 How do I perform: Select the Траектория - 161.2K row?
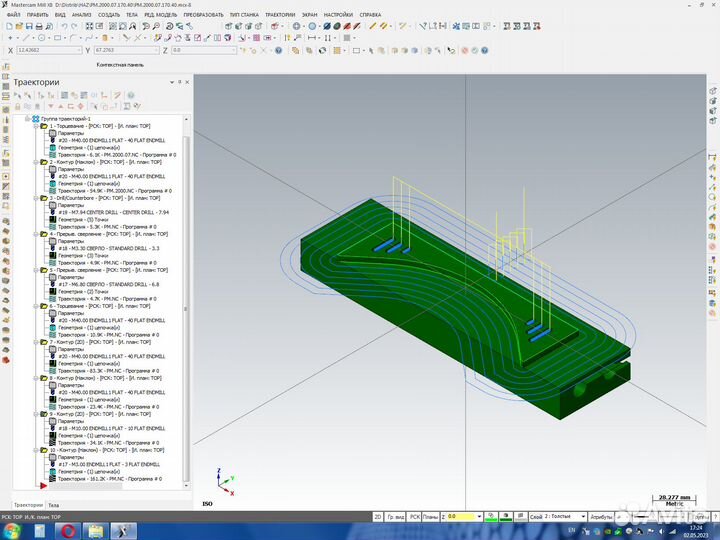click(x=110, y=478)
